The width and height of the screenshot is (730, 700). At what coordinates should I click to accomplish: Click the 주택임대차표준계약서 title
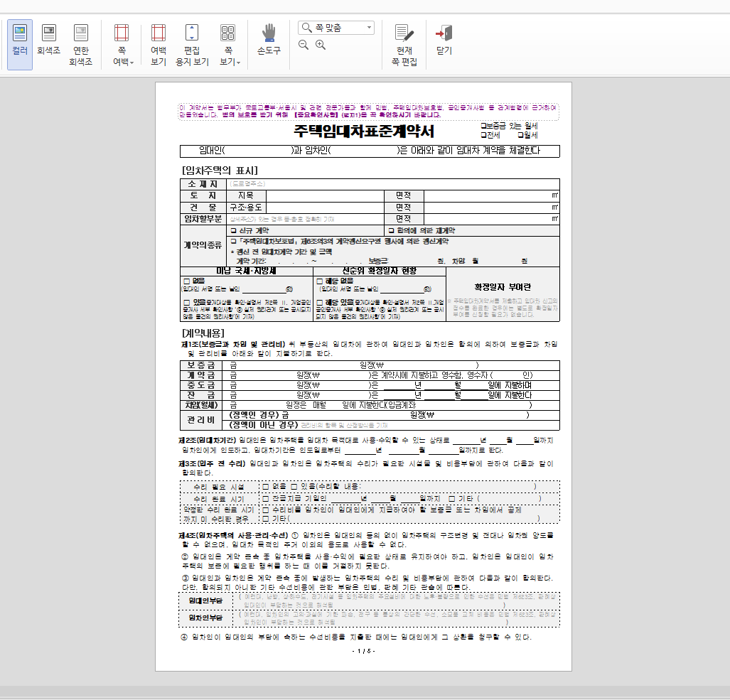coord(364,131)
